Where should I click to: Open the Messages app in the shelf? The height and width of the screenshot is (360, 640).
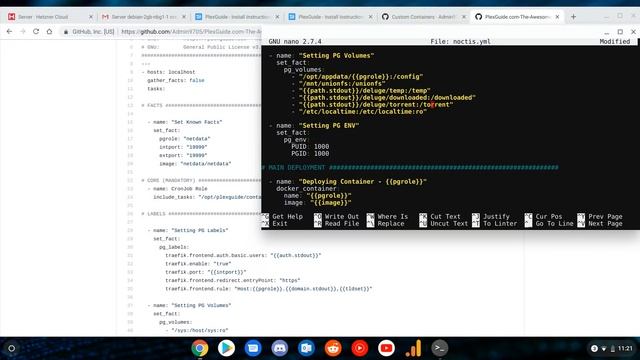[253, 348]
